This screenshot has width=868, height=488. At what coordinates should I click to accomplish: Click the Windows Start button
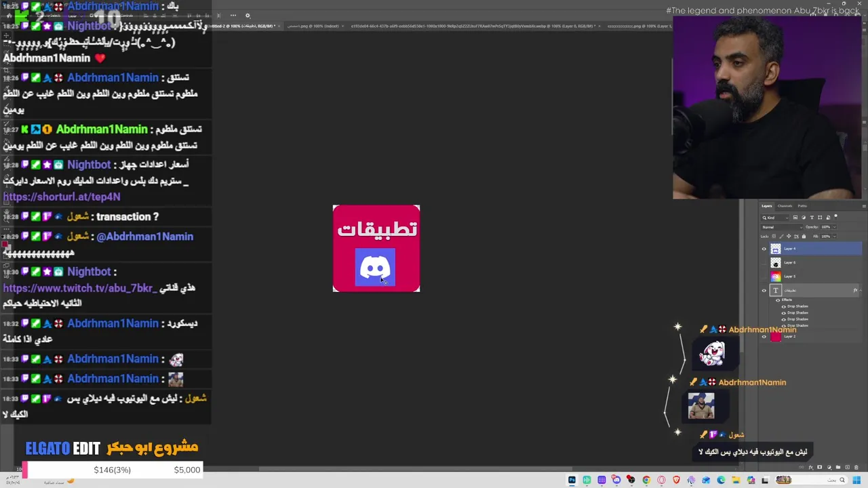[x=856, y=480]
